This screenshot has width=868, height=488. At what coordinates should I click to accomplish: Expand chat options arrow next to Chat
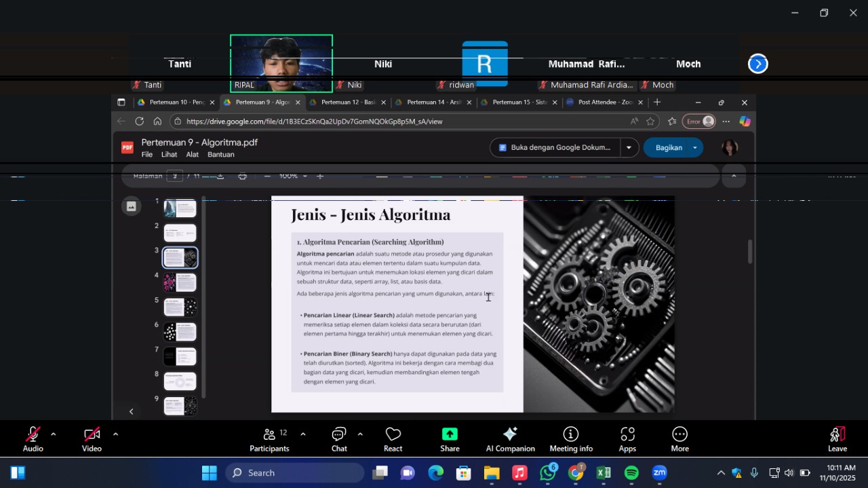point(360,434)
